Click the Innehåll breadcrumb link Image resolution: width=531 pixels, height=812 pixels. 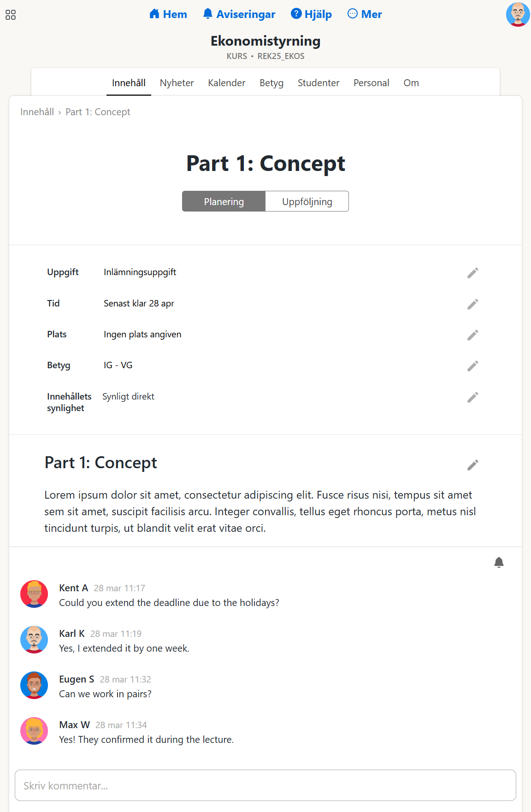(37, 112)
